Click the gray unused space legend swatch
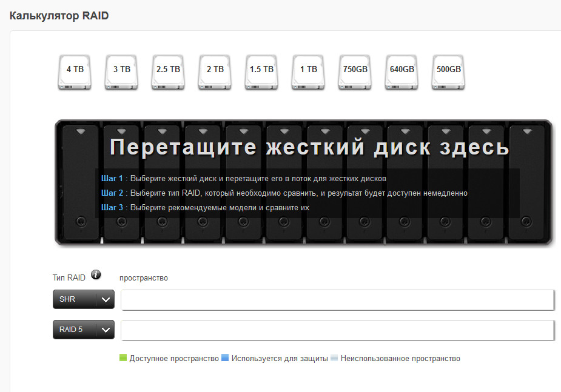The width and height of the screenshot is (561, 392). [334, 358]
